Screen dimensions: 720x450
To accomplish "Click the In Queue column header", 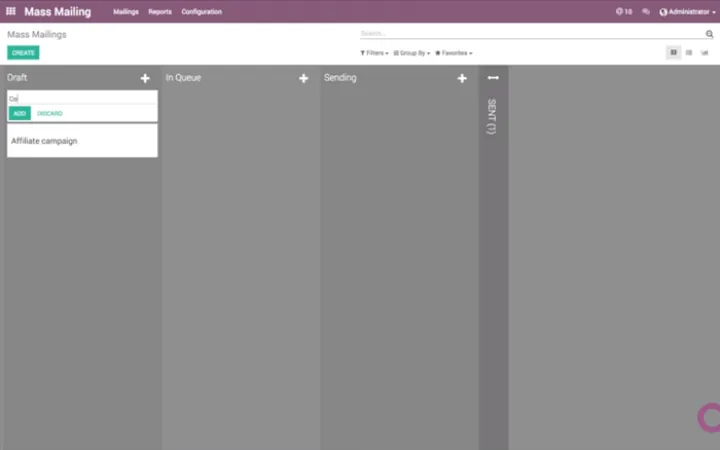I will pos(183,78).
